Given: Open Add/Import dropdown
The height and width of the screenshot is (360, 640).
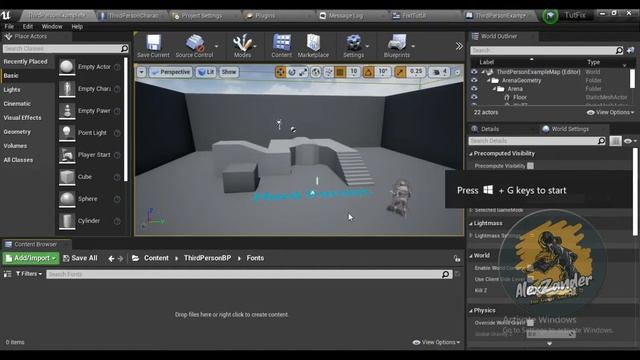Looking at the screenshot, I should pos(31,258).
